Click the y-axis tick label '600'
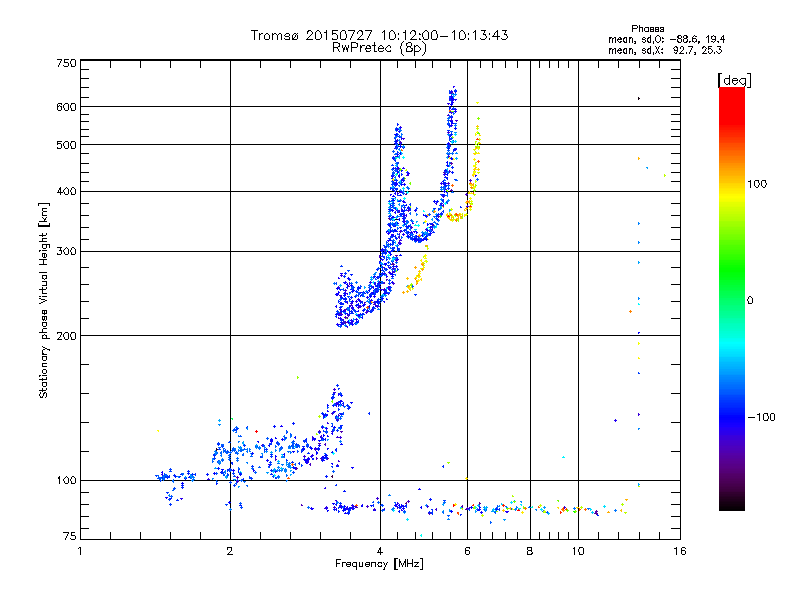800x600 pixels. click(66, 107)
